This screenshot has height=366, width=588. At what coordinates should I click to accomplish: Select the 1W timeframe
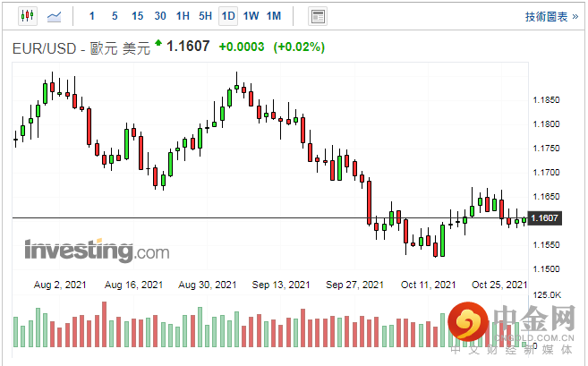(251, 16)
